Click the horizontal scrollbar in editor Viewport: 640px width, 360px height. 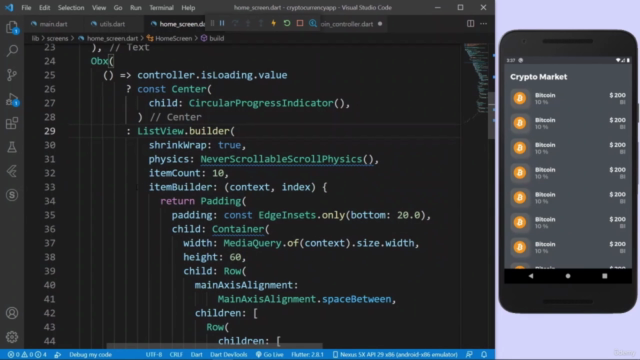click(214, 346)
